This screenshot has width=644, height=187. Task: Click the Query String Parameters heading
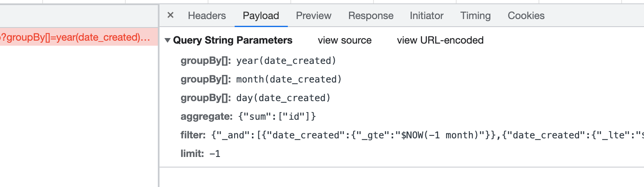click(233, 40)
